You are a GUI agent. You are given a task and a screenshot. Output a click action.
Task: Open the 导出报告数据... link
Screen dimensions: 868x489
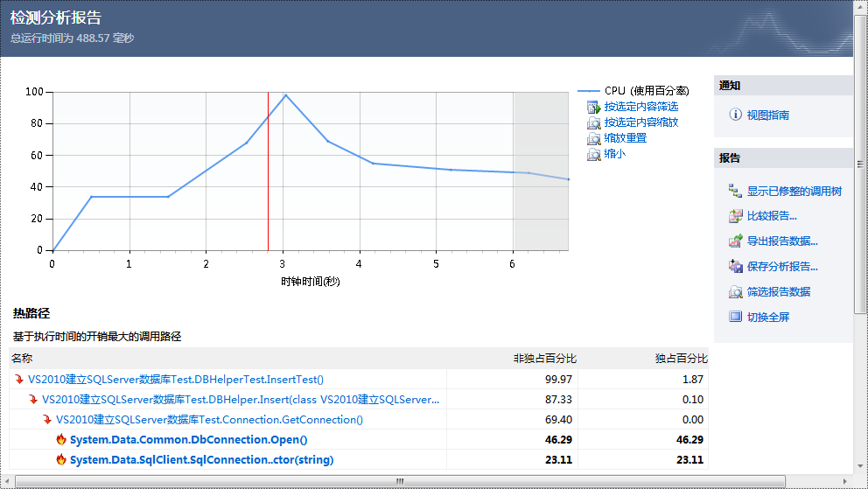point(782,241)
